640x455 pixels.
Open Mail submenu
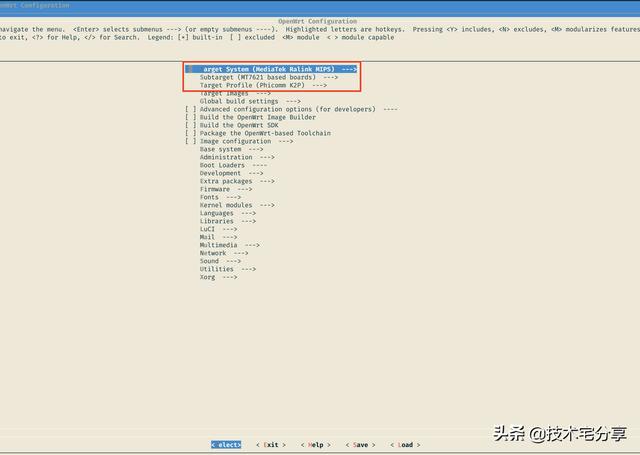click(218, 237)
